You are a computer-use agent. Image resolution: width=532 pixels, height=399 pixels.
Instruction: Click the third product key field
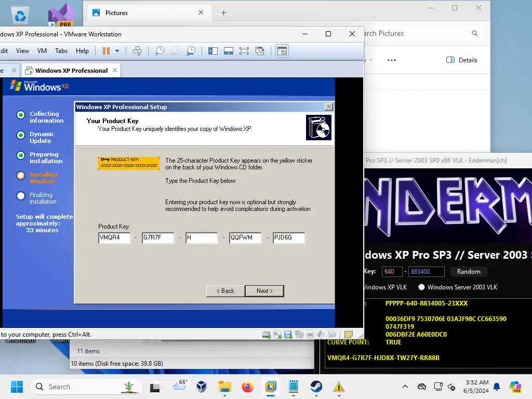click(202, 237)
